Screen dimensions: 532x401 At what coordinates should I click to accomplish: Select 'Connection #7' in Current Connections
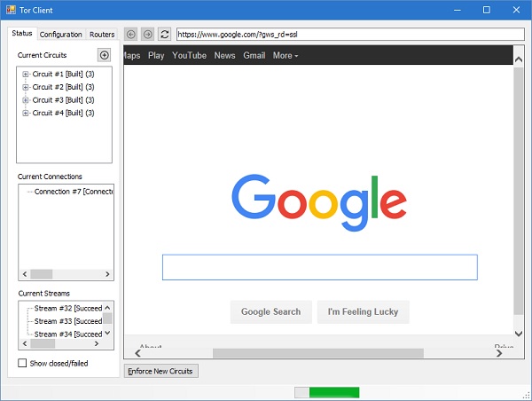click(74, 192)
